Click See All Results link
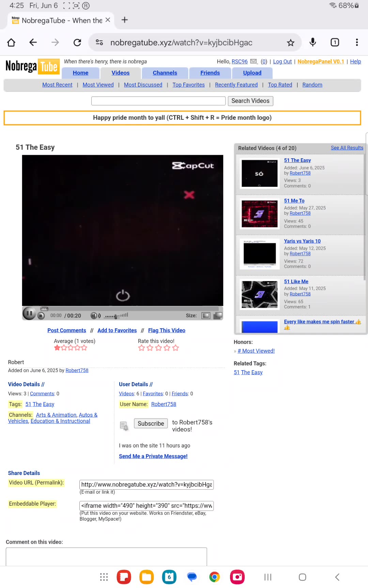Viewport: 368px width, 588px height. (x=347, y=148)
